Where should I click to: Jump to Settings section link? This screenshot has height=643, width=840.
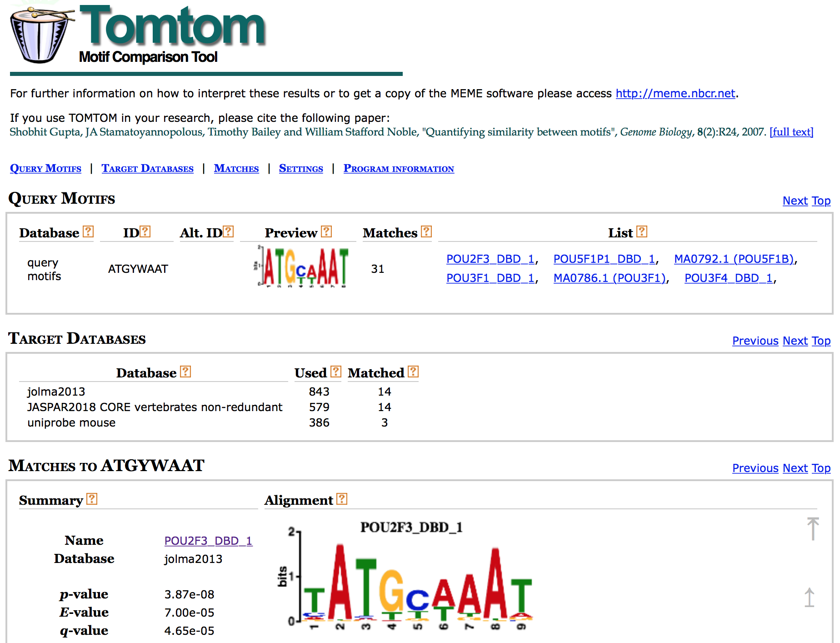point(301,168)
